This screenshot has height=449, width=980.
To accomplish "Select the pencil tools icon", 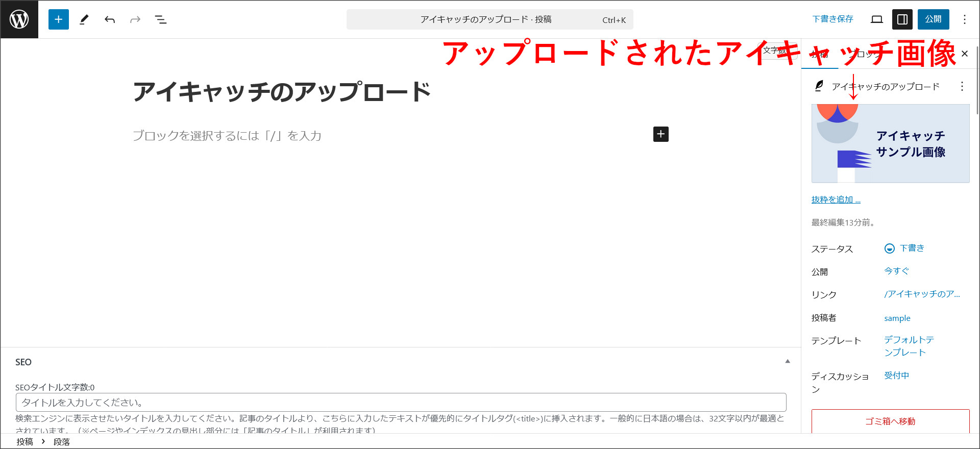I will coord(84,19).
